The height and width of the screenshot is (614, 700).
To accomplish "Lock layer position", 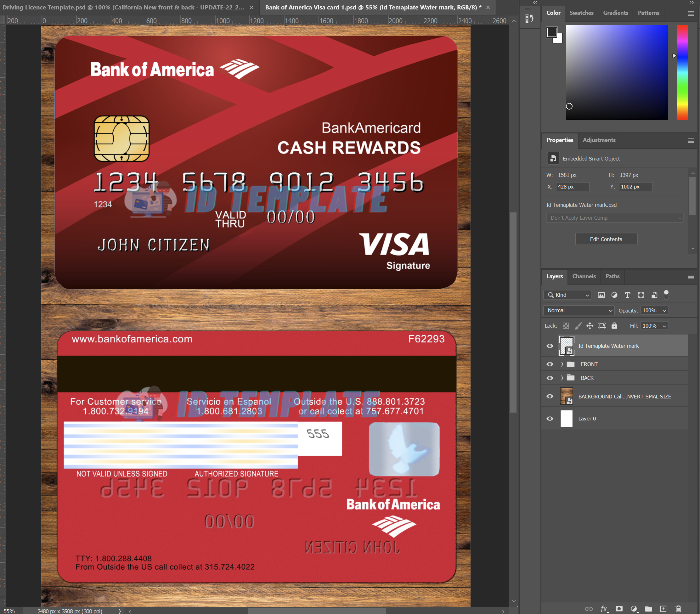I will click(x=590, y=326).
